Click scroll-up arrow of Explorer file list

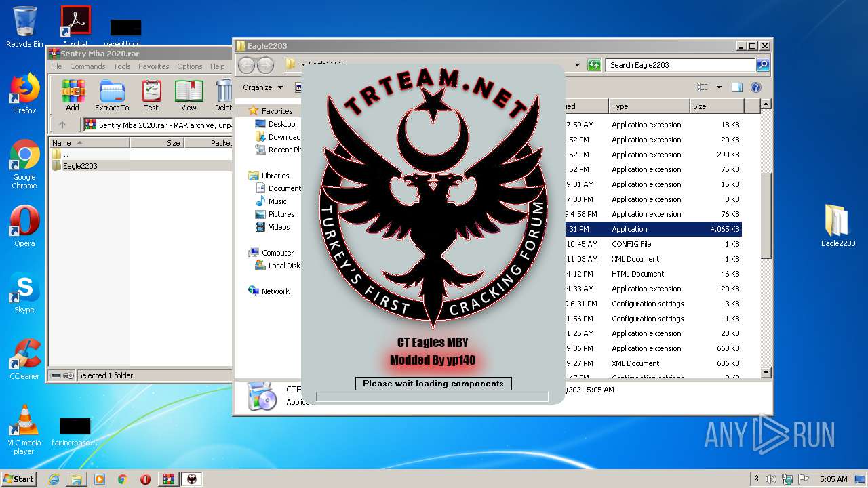[766, 104]
